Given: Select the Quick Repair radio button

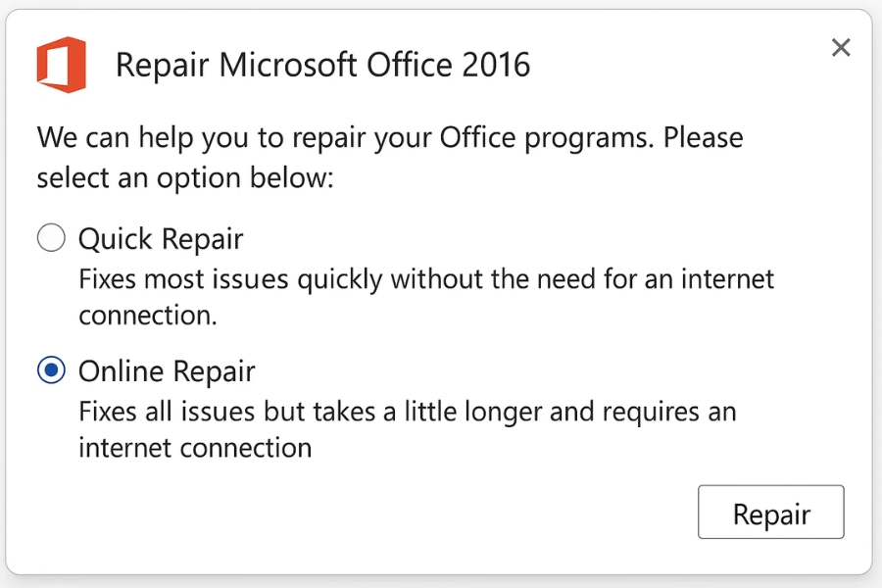Looking at the screenshot, I should 51,238.
